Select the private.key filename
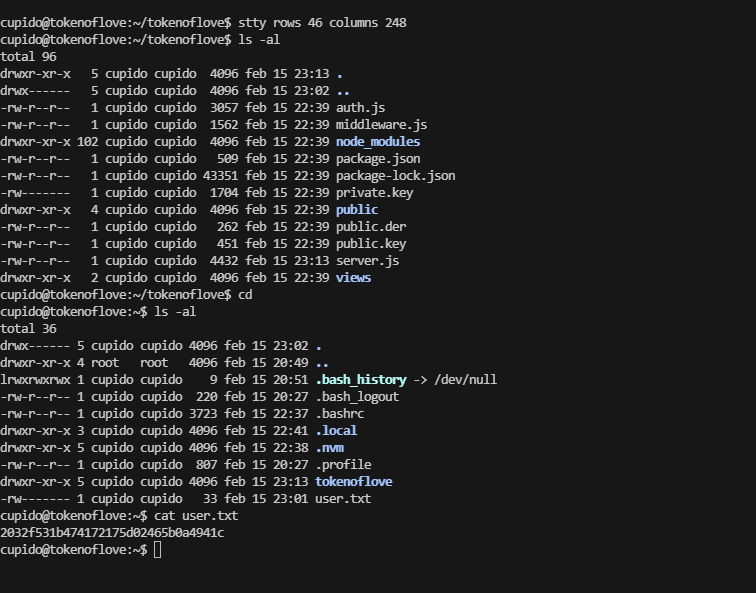Screen dimensions: 756x593 [374, 192]
